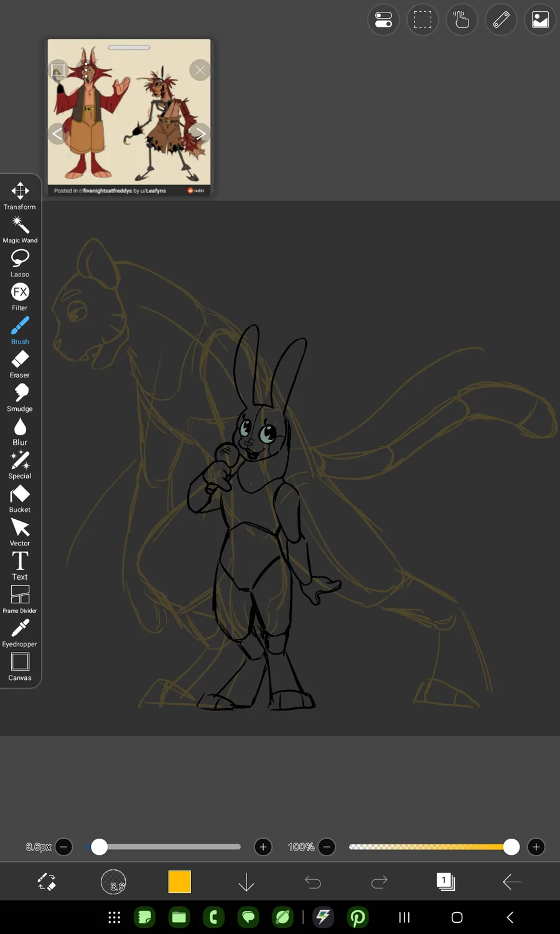This screenshot has width=560, height=934.
Task: Select the Frame Divider tool
Action: pyautogui.click(x=20, y=599)
